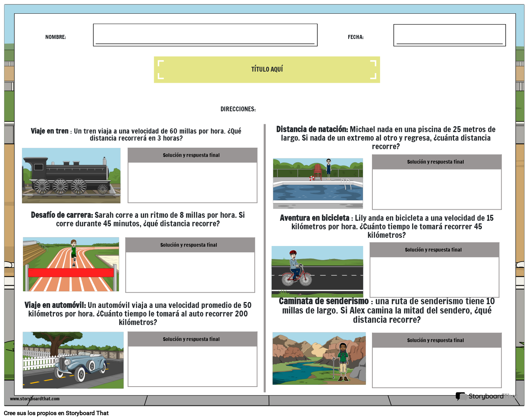Select the yellow TÍTULO AQUÍ banner

267,69
